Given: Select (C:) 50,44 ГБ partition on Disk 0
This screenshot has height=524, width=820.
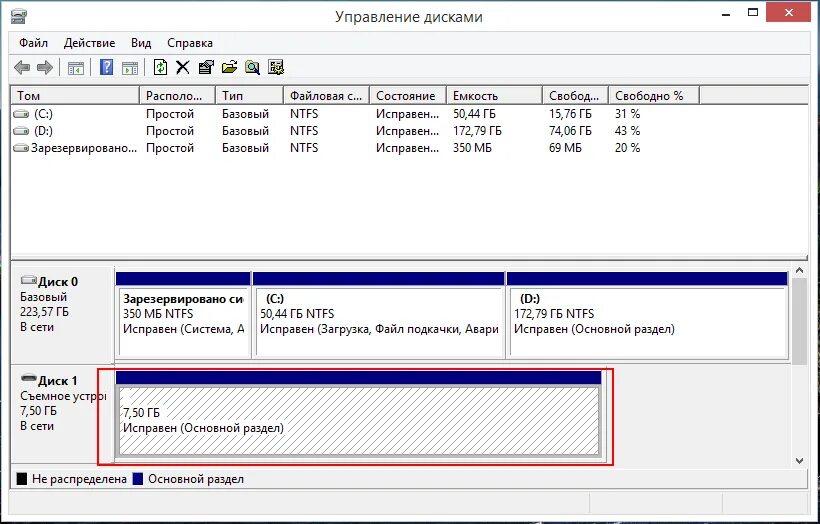Looking at the screenshot, I should click(379, 315).
